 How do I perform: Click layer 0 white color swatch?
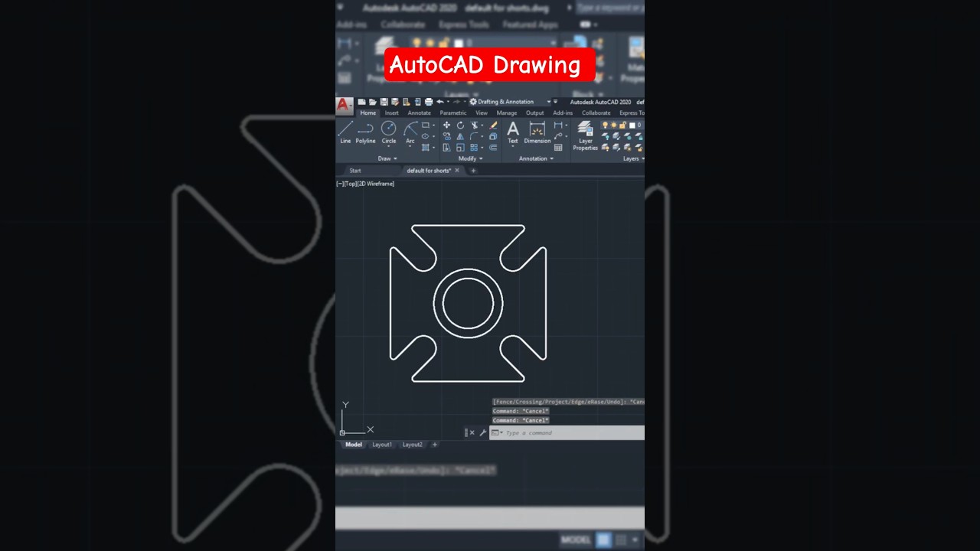pyautogui.click(x=632, y=125)
